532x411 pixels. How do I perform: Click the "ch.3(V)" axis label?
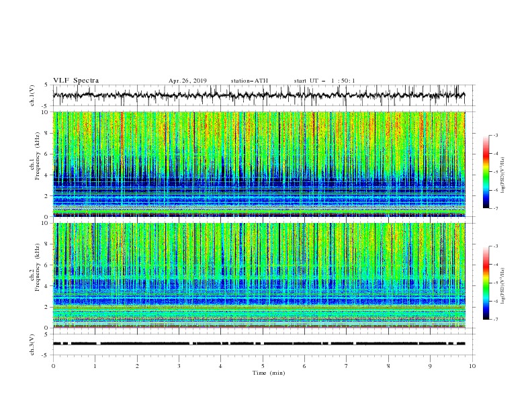click(32, 345)
